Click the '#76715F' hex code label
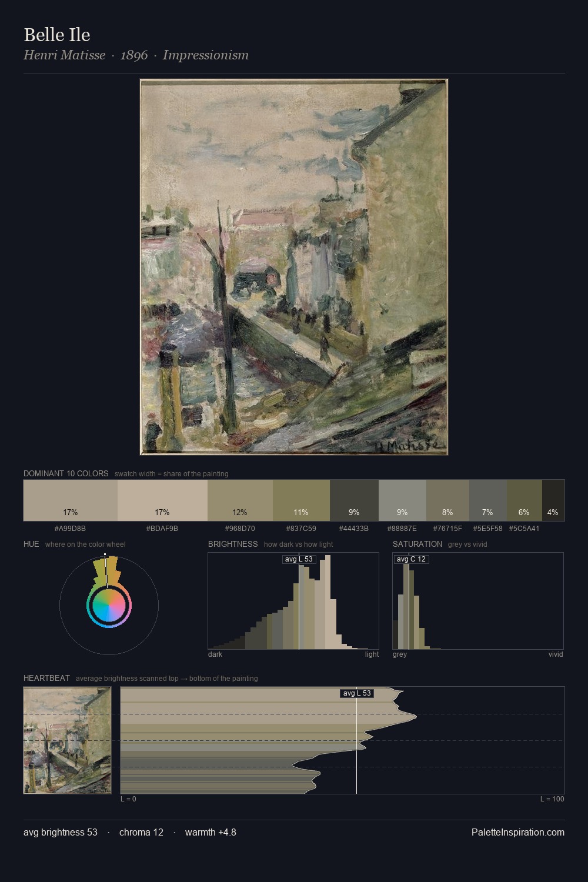This screenshot has width=588, height=882. pos(447,528)
